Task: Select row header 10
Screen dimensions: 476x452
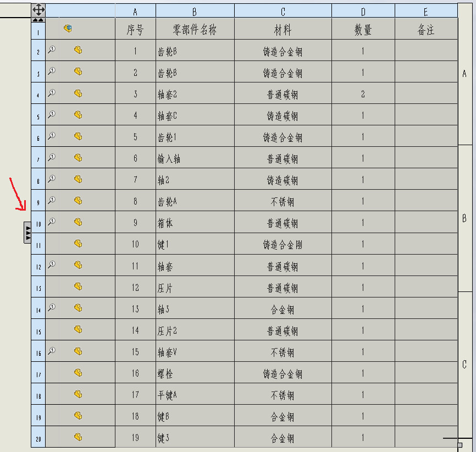Action: tap(38, 222)
